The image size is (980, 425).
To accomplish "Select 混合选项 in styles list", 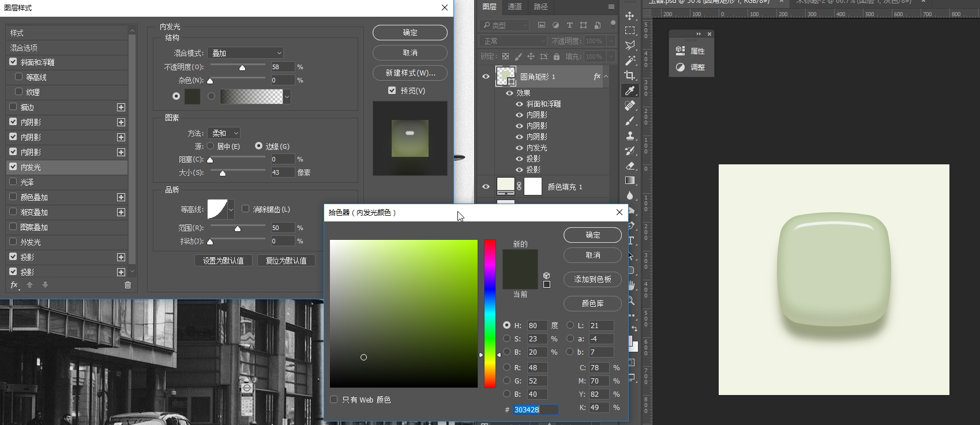I will 67,47.
